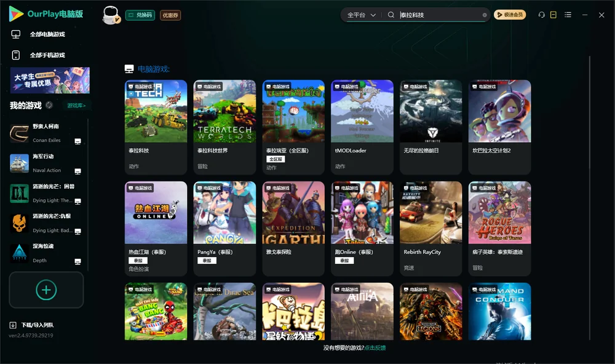Open the 泰拉瑞亚（全区服）game card
Screen dimensions: 615x364
(293, 127)
